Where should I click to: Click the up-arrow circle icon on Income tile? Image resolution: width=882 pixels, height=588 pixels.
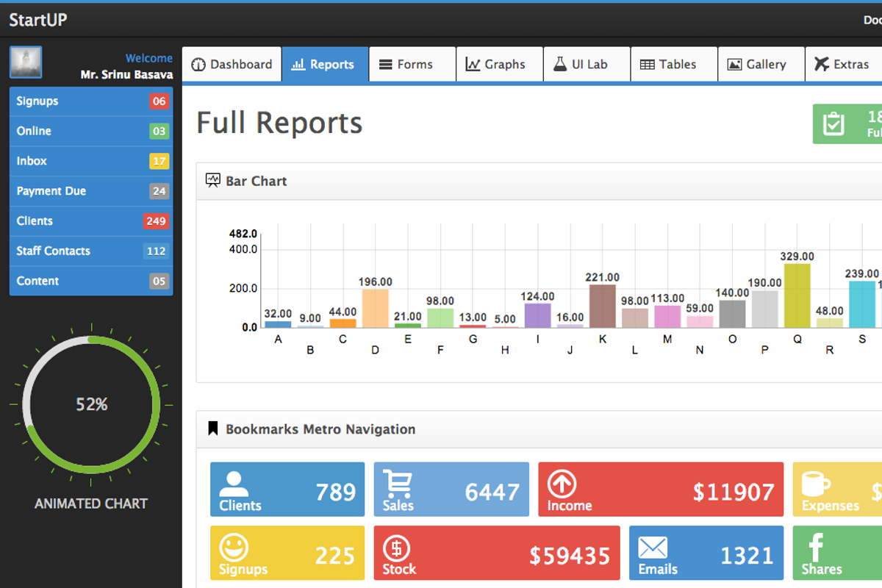click(562, 484)
